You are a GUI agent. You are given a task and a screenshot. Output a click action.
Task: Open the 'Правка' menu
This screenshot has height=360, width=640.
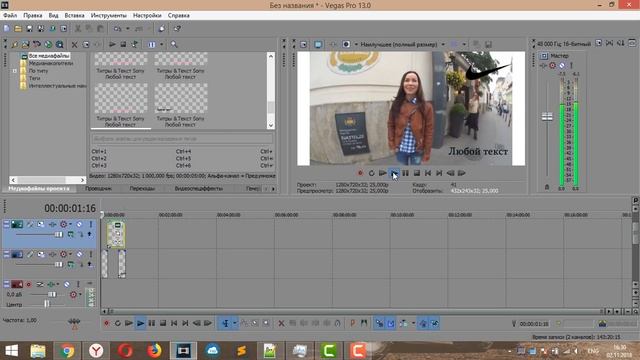tap(33, 16)
